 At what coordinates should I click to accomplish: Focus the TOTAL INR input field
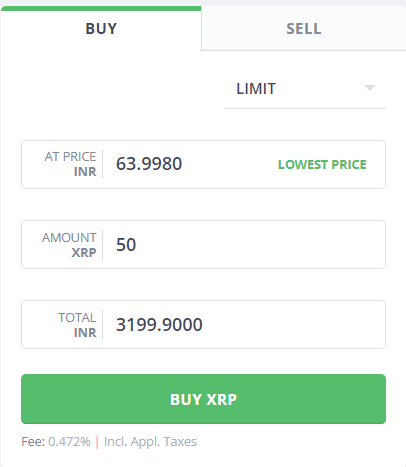tap(203, 324)
